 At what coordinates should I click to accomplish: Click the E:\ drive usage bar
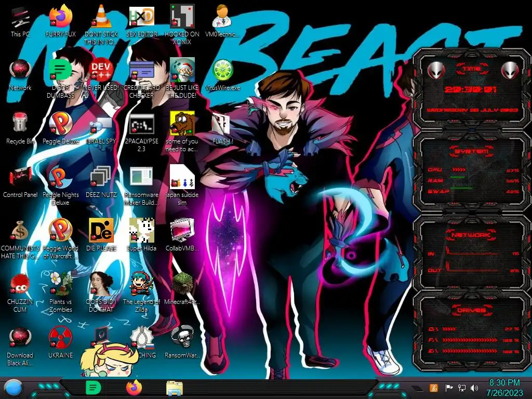pos(473,351)
